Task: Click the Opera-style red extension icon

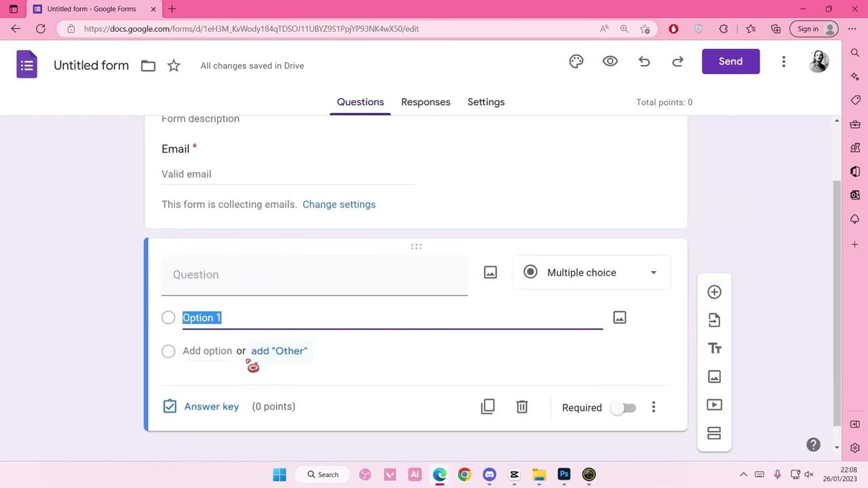Action: (673, 28)
